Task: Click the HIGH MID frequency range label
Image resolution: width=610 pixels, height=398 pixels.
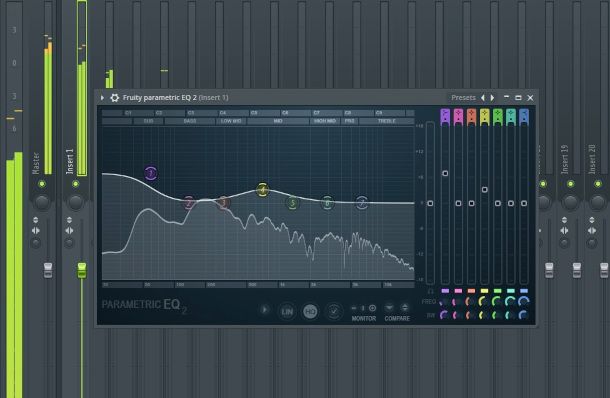Action: [x=325, y=121]
